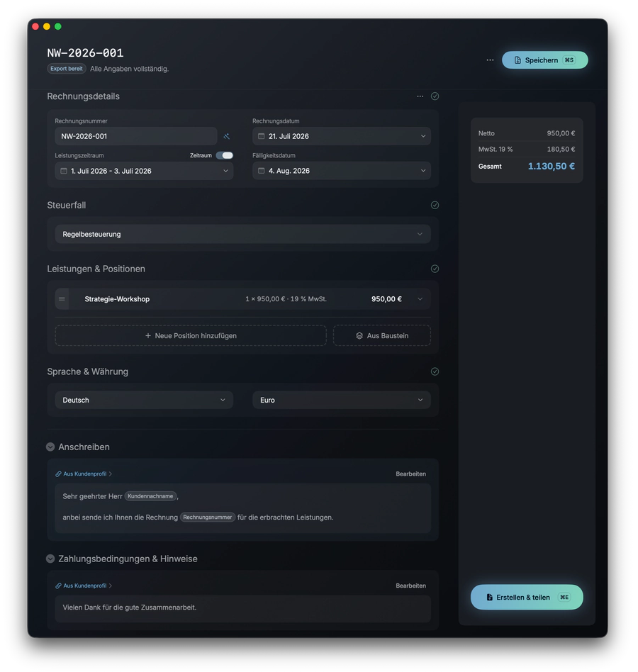
Task: Click Neue Position hinzufügen
Action: 191,335
